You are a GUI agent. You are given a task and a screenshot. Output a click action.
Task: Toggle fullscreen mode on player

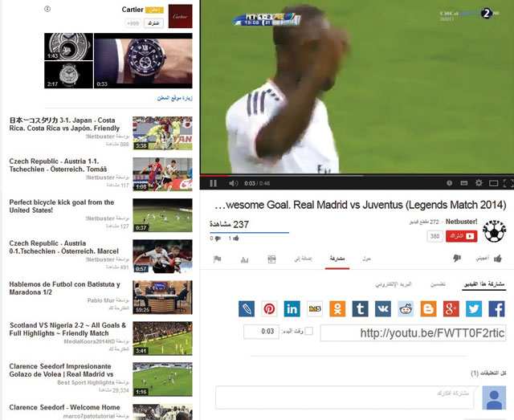[508, 183]
